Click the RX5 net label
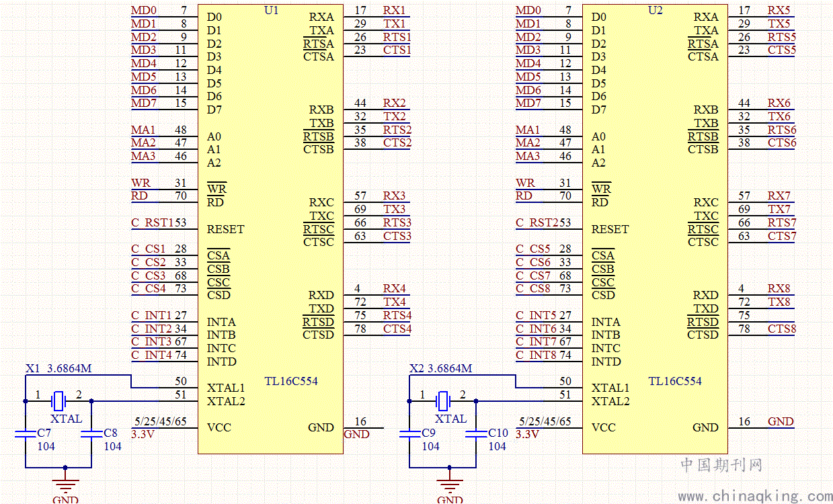 [779, 10]
